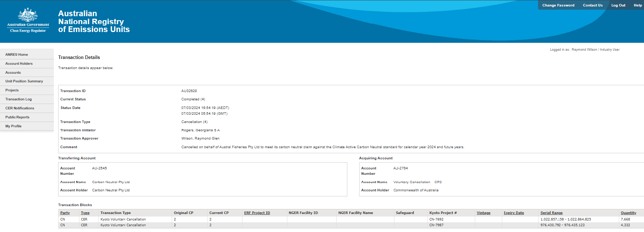This screenshot has width=644, height=232.
Task: Sort table by Party column
Action: (x=65, y=213)
